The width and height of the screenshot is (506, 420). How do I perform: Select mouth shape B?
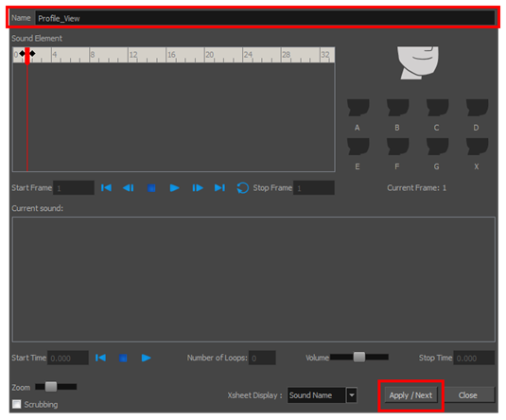click(397, 108)
